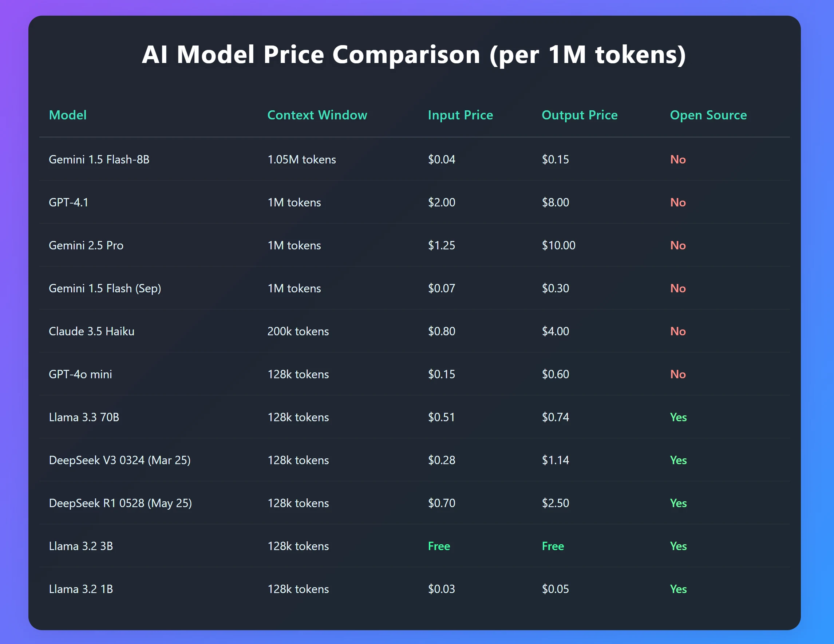The image size is (834, 644).
Task: Click the 200k tokens context cell
Action: (x=298, y=331)
